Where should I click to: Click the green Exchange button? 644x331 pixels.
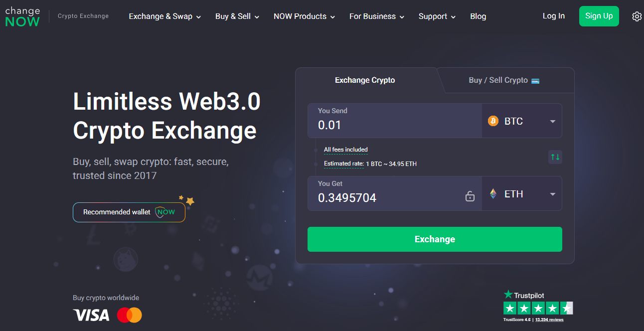click(x=435, y=239)
